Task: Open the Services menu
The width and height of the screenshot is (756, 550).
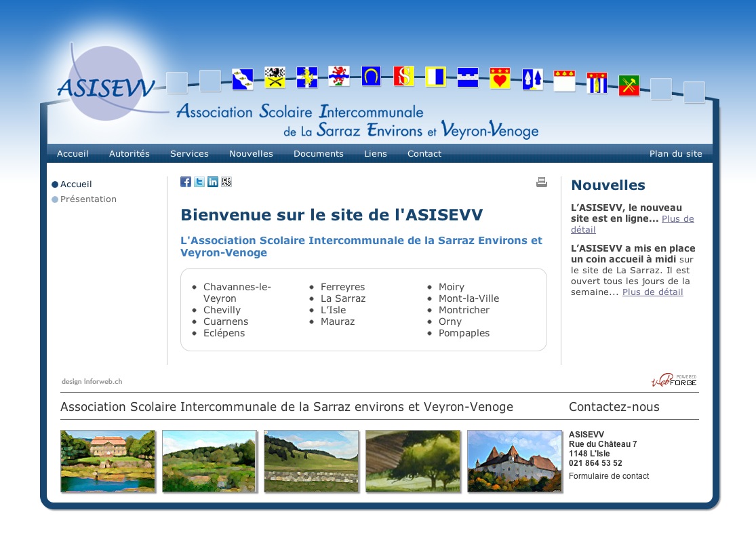Action: pyautogui.click(x=189, y=153)
